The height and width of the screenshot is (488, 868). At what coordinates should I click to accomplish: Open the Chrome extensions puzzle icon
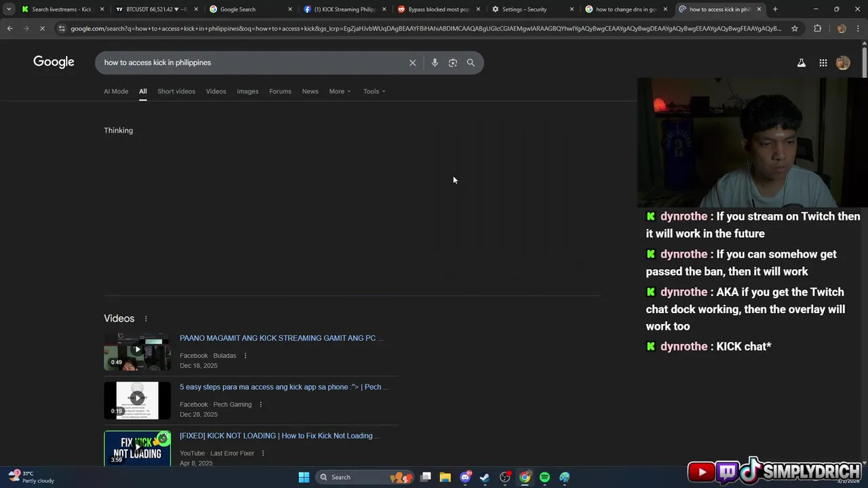point(817,28)
